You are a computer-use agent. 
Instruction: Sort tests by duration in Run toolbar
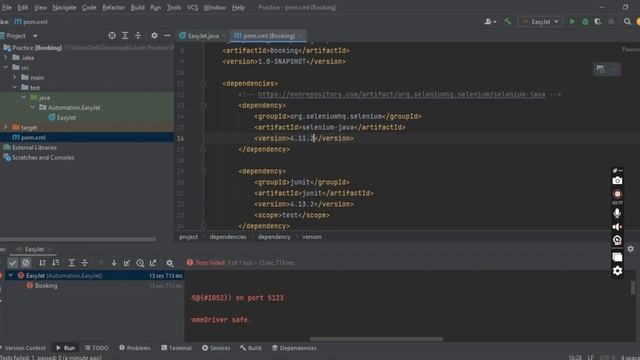[x=56, y=263]
